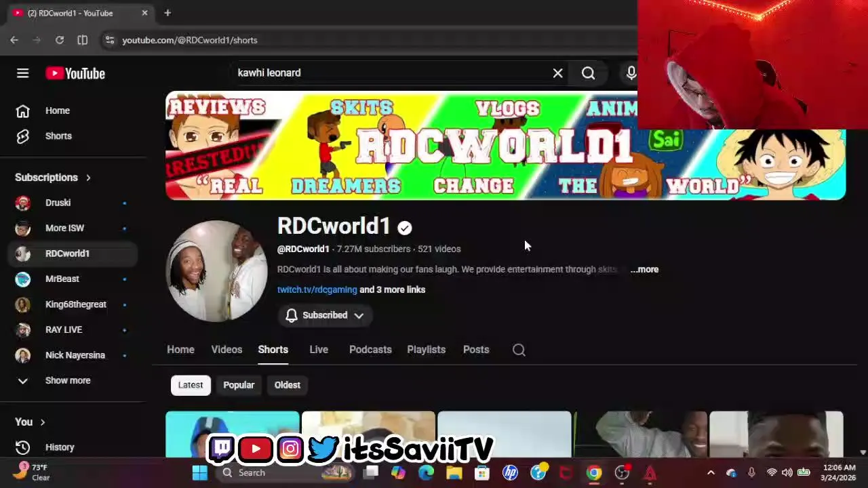
Task: Click the '@RDCworld1' channel handle
Action: click(x=303, y=249)
